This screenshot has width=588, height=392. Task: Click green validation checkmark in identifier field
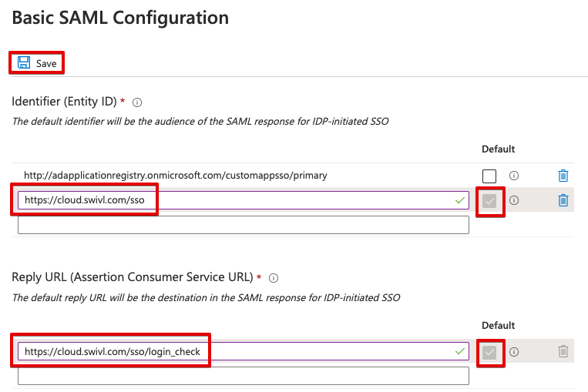click(460, 200)
